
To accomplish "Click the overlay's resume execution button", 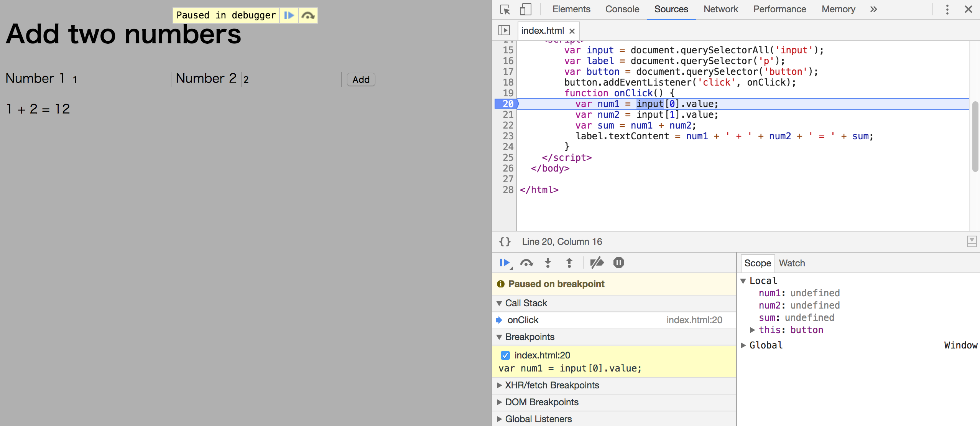I will point(289,15).
